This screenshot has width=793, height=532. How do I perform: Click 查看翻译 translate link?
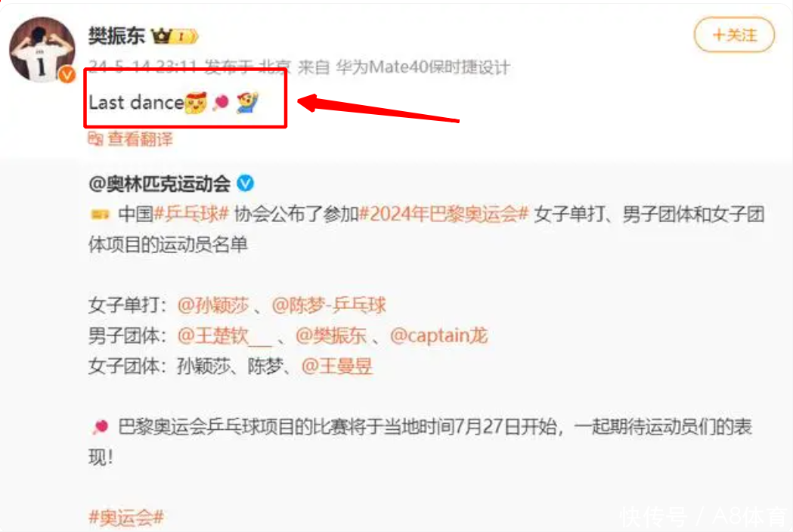[140, 138]
